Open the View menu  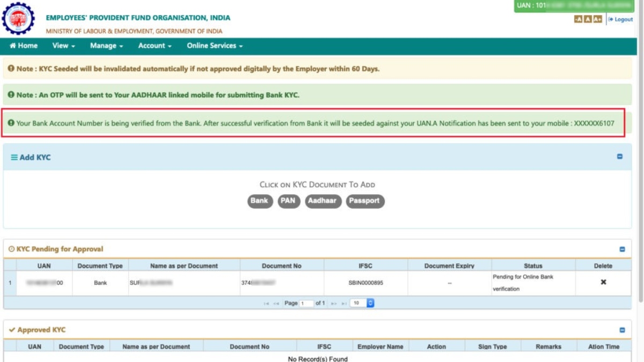coord(63,46)
